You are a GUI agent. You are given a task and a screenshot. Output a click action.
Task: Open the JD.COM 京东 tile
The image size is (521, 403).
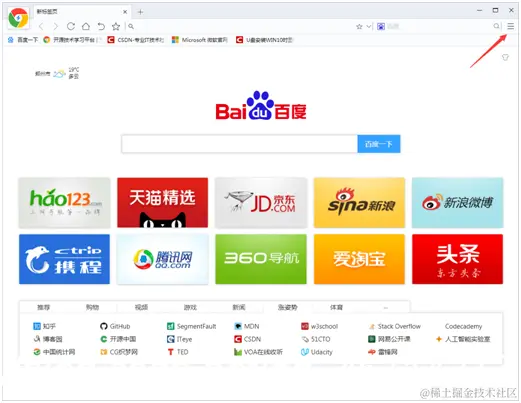(261, 203)
